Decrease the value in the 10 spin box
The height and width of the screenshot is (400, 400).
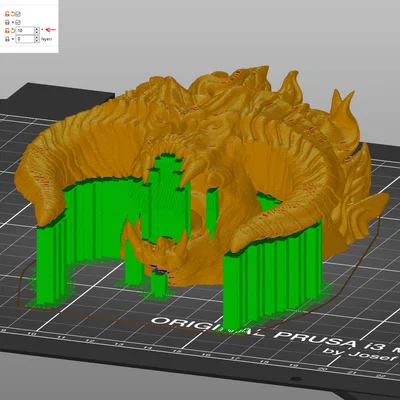[37, 32]
